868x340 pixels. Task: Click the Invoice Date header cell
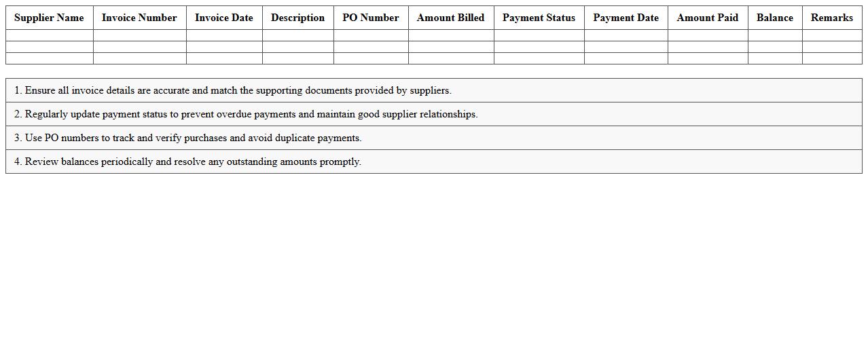224,18
